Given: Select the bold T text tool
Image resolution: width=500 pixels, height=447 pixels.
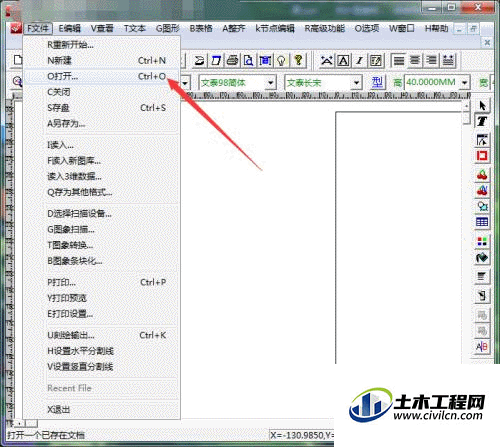Looking at the screenshot, I should [482, 121].
